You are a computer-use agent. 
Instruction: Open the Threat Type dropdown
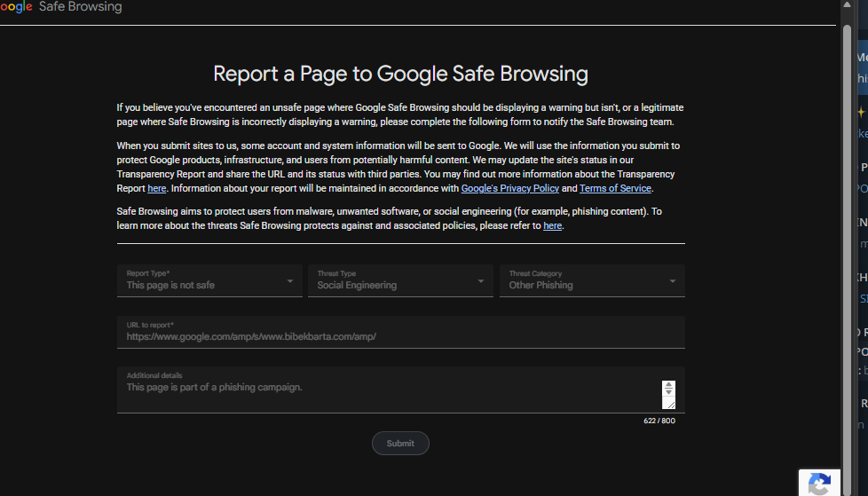point(400,280)
